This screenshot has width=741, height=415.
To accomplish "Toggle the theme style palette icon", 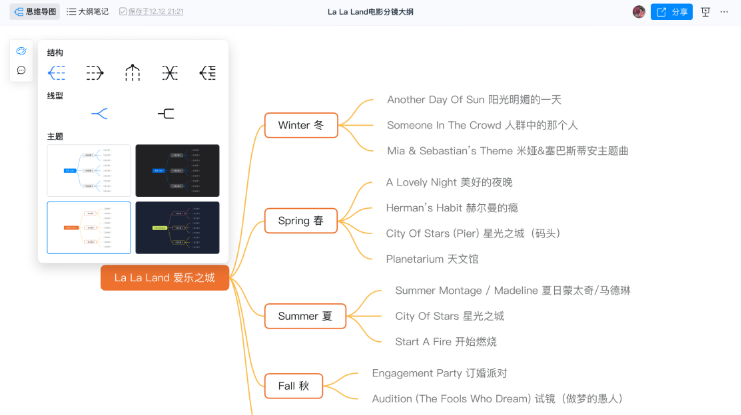I will click(21, 51).
